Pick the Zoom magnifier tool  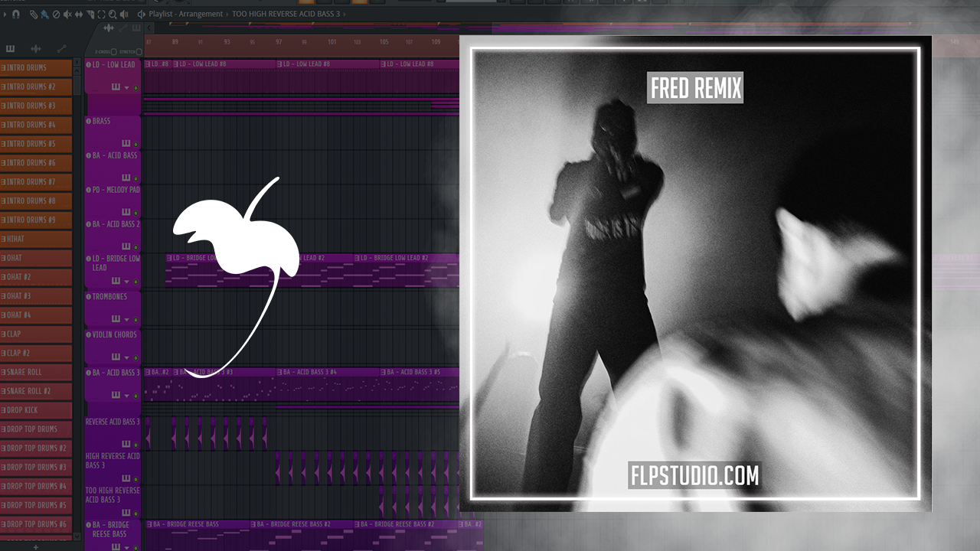[113, 15]
